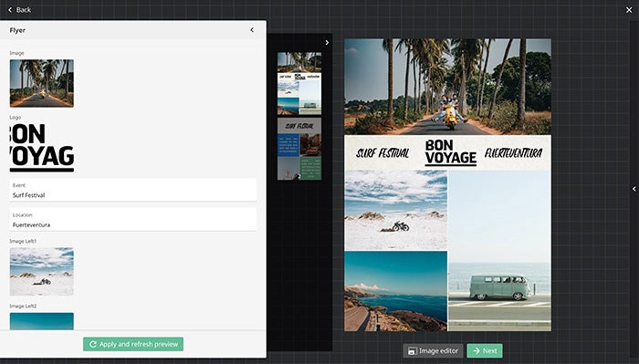Expand the right side panel chevron
This screenshot has width=639, height=364.
634,189
